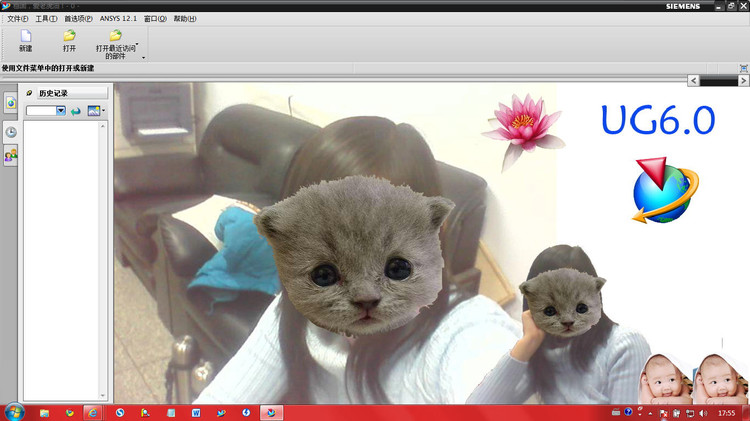Expand the history filter combo box
The width and height of the screenshot is (750, 421).
point(60,111)
